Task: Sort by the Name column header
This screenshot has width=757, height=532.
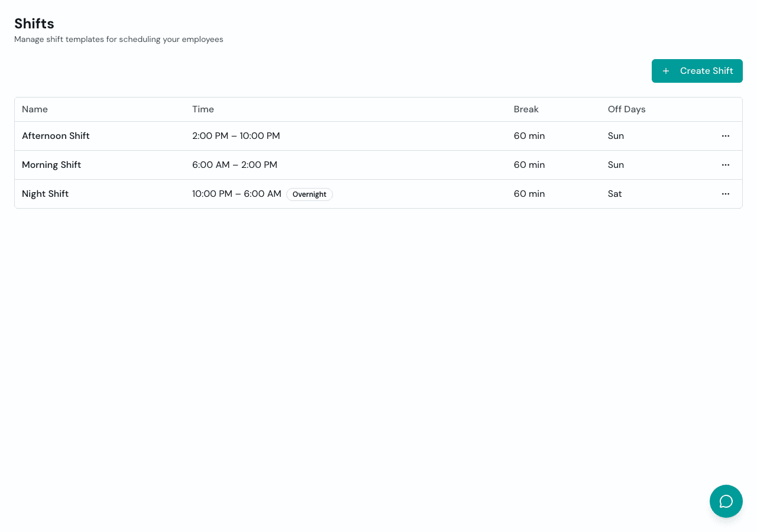Action: [x=34, y=109]
